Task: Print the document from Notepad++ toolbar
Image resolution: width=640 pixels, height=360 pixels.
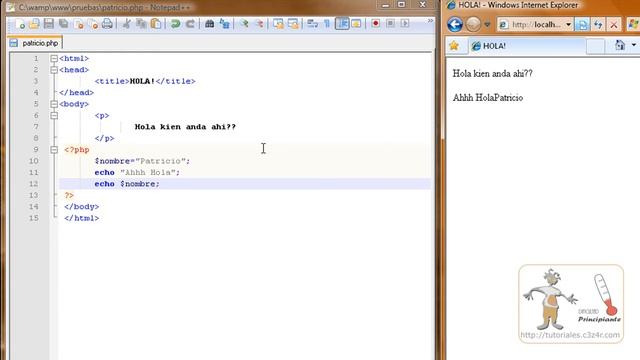Action: point(107,24)
